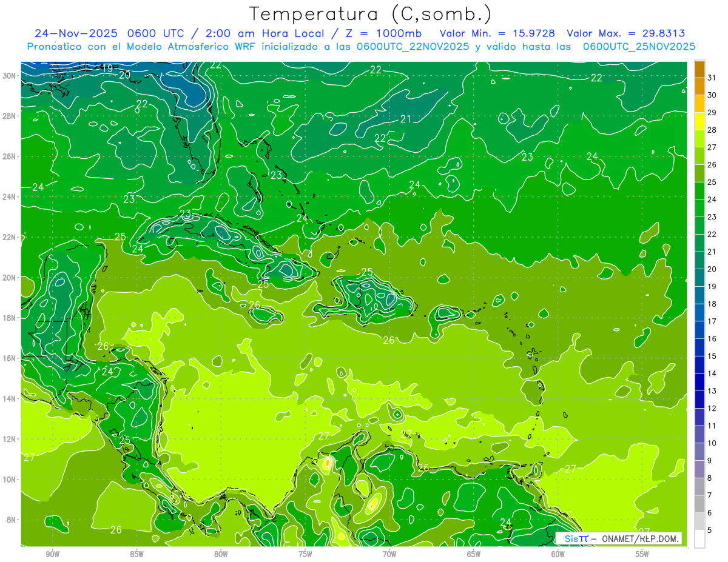Click the 22N latitude axis label
The height and width of the screenshot is (562, 728).
tap(10, 237)
